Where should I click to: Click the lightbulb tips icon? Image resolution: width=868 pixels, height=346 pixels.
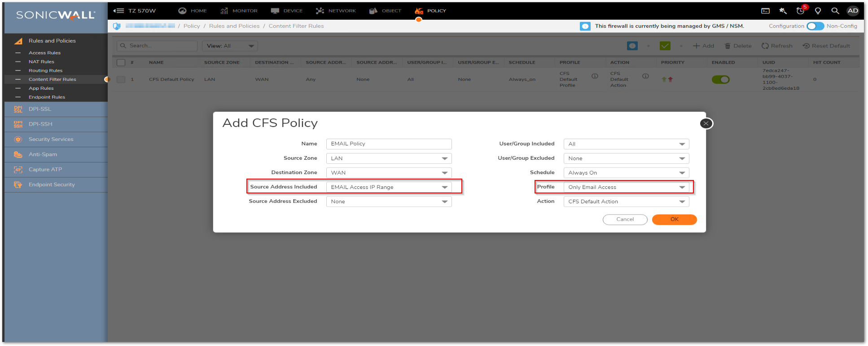[818, 11]
